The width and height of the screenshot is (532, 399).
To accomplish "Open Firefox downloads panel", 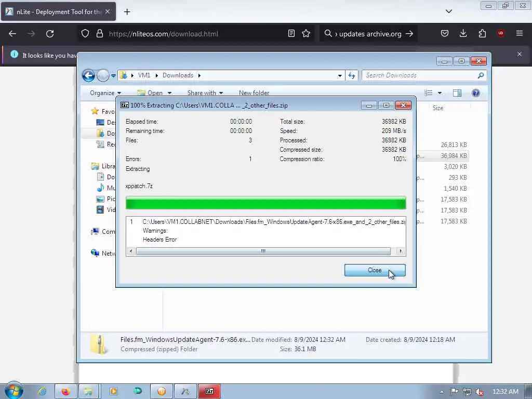I will [463, 34].
